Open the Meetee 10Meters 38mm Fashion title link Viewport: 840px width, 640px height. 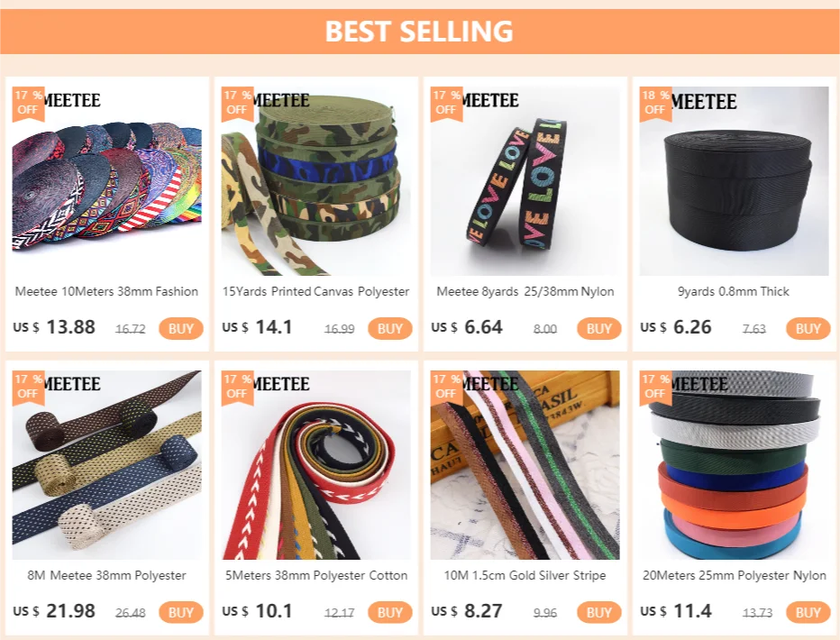106,291
